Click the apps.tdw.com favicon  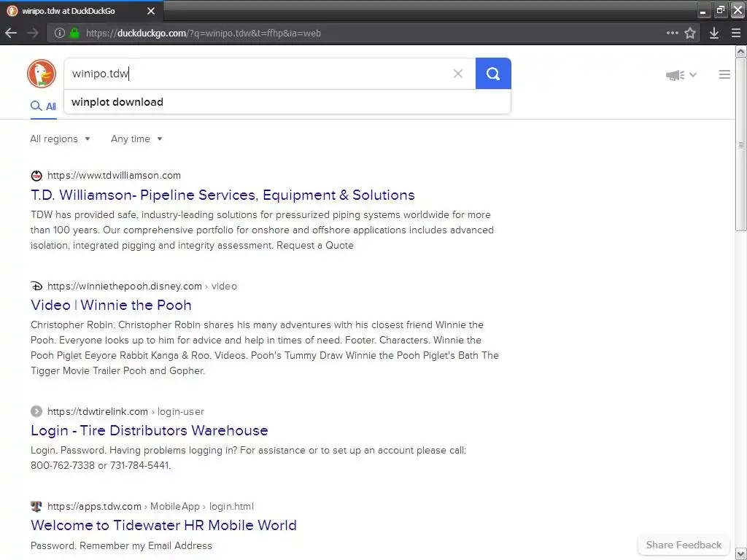point(36,506)
